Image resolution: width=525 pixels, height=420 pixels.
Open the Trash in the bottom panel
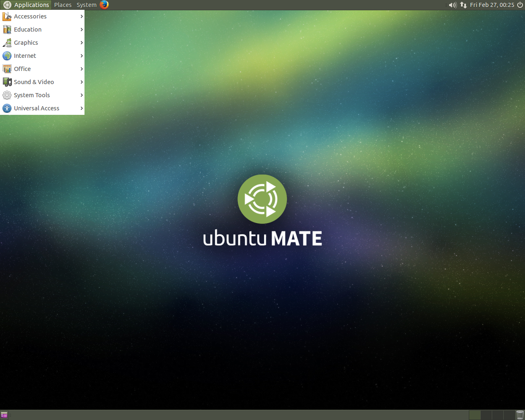coord(520,415)
